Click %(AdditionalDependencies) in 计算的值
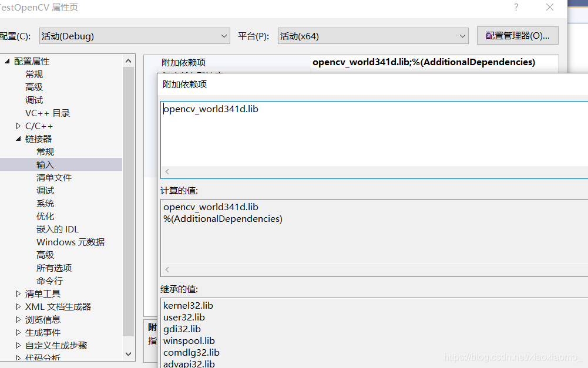The width and height of the screenshot is (588, 368). click(223, 219)
